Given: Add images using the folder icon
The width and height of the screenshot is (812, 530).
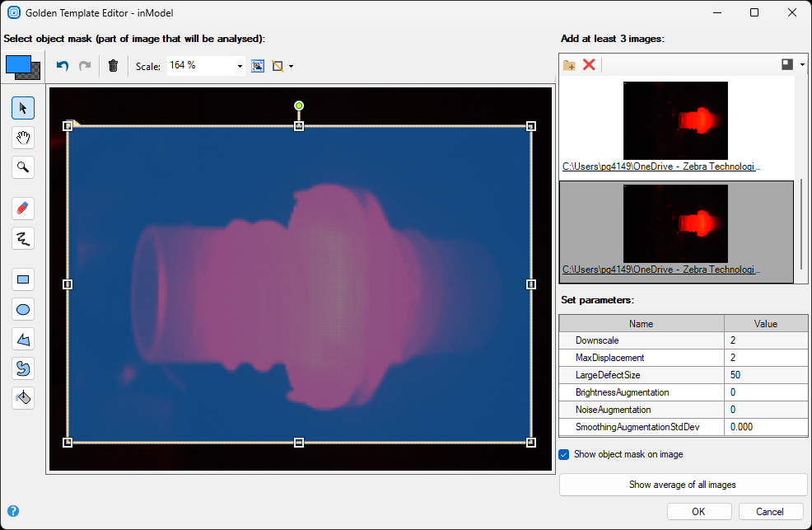Looking at the screenshot, I should tap(569, 64).
